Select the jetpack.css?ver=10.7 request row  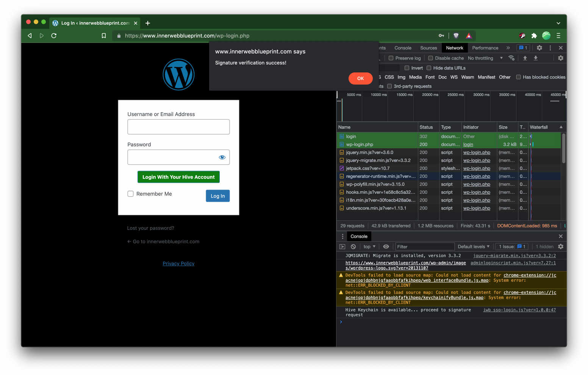click(449, 168)
